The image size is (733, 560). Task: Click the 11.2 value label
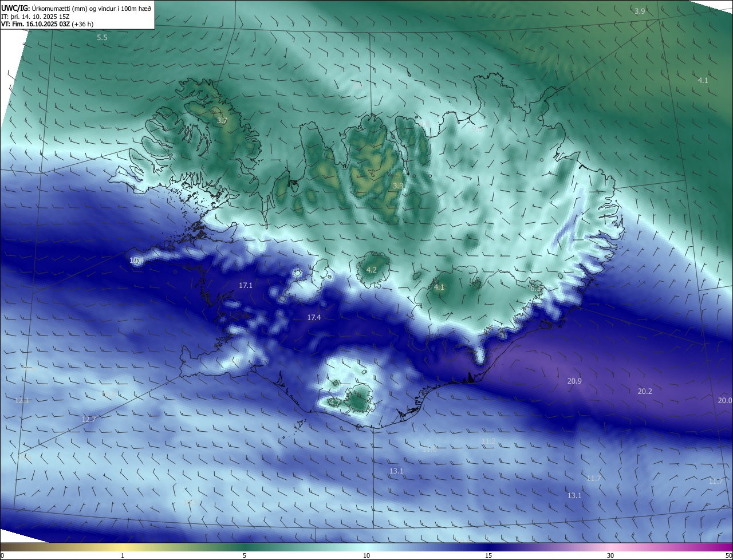[x=488, y=441]
